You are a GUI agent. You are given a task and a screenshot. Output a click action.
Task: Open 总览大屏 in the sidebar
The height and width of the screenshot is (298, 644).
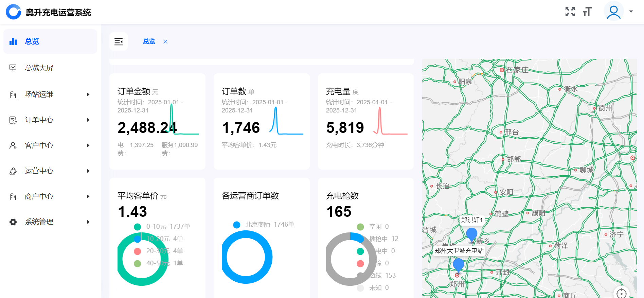pos(39,68)
